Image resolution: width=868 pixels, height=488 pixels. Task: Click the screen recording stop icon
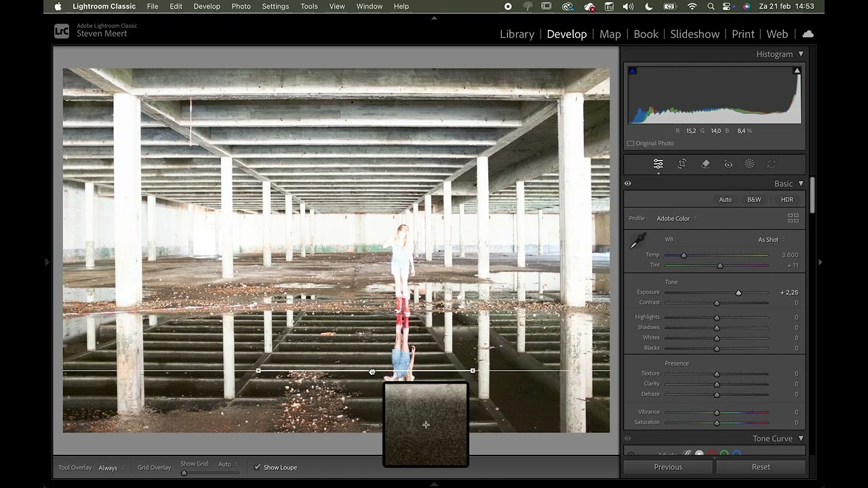pos(508,6)
